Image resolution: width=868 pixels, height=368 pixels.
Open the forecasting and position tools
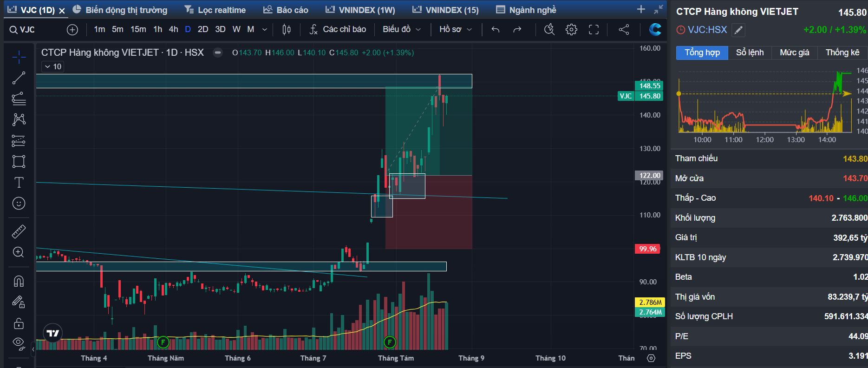coord(19,140)
